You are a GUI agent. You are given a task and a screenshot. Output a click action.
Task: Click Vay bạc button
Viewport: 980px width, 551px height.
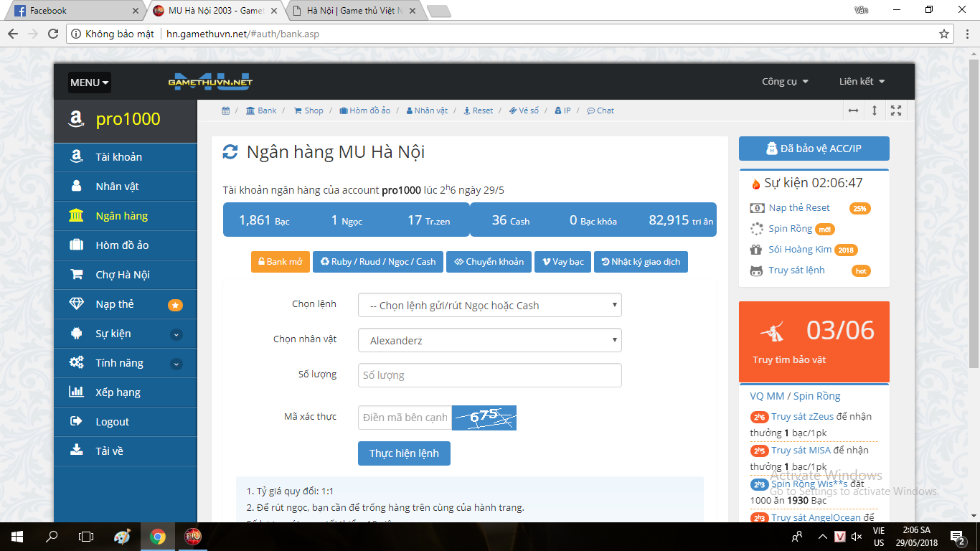[563, 262]
